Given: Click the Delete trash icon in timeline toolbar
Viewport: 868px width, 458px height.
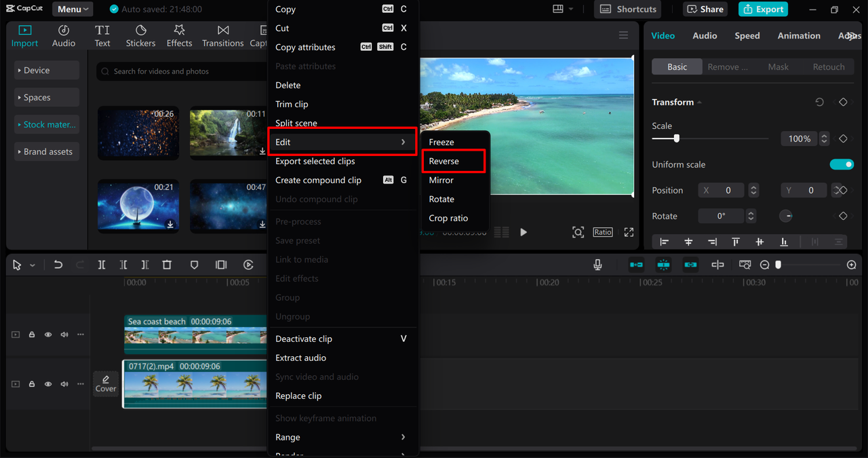Looking at the screenshot, I should coord(167,265).
